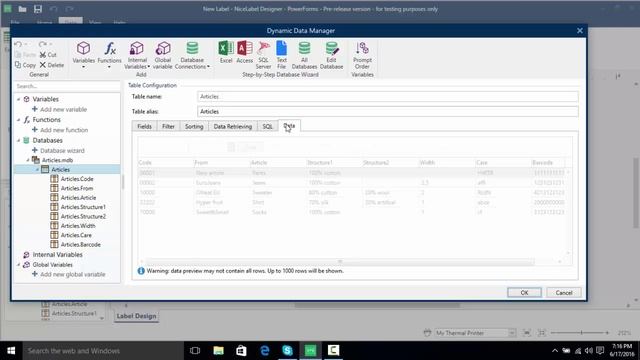Open the Windows Start menu
Image resolution: width=640 pixels, height=360 pixels.
11,351
